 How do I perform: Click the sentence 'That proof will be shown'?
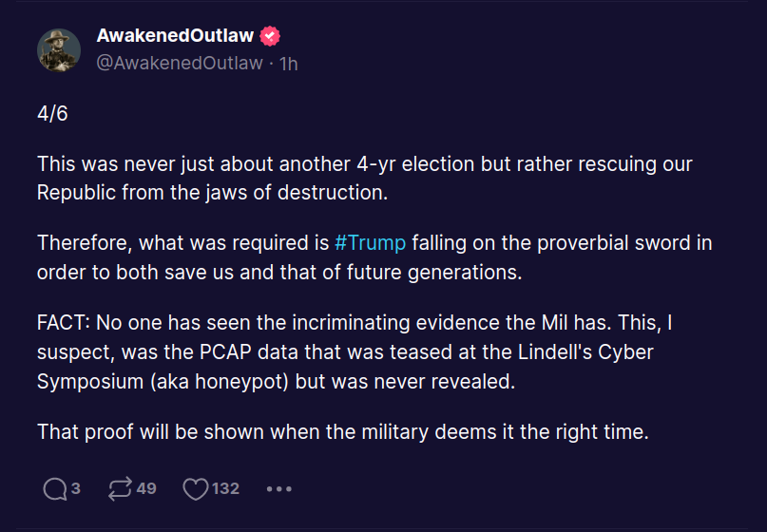342,431
